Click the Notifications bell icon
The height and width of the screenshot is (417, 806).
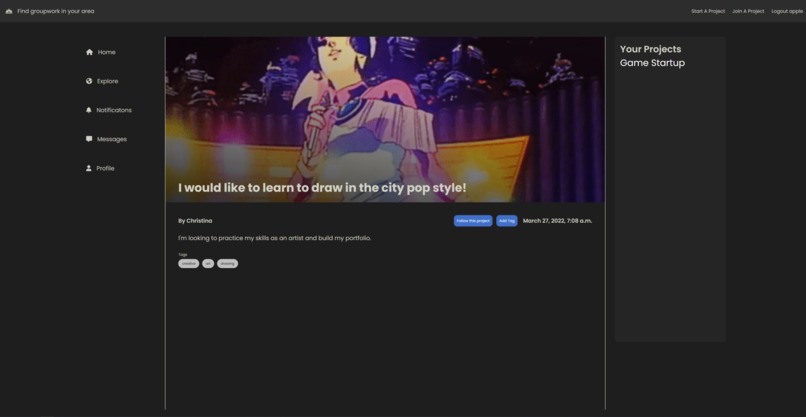(88, 110)
